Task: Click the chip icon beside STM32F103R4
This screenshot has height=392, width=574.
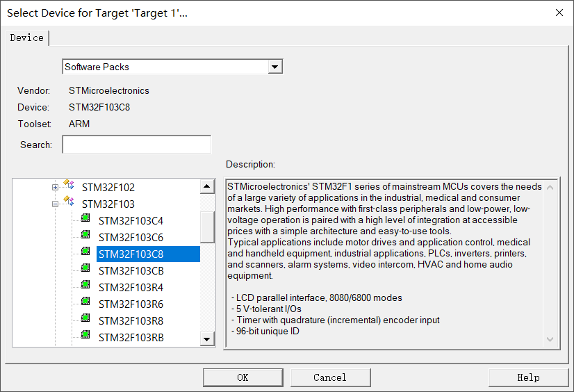Action: [x=85, y=284]
